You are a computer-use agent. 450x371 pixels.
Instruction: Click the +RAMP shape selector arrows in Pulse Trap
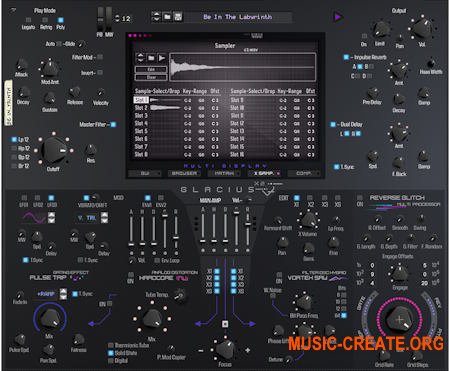tap(63, 294)
